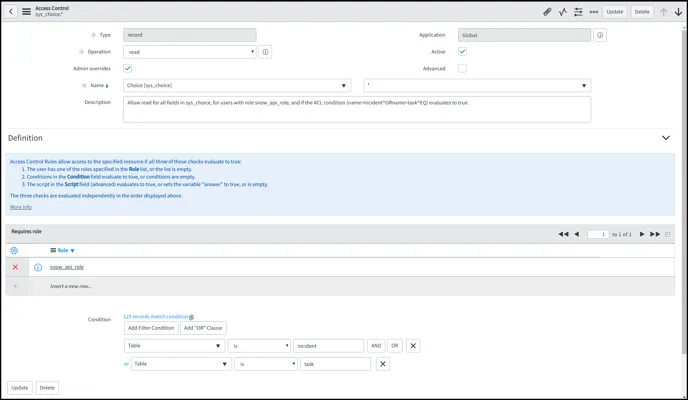Delete the 'Table is incident' condition row

point(413,346)
